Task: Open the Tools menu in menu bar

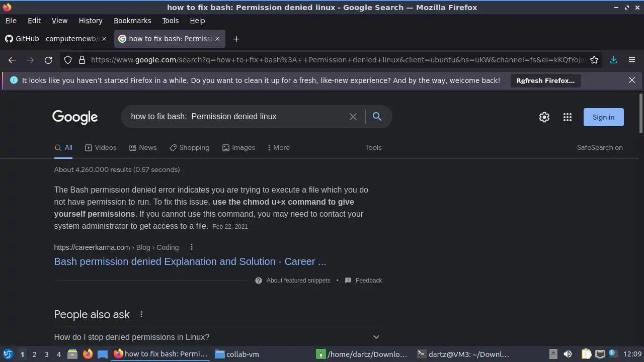Action: 170,21
